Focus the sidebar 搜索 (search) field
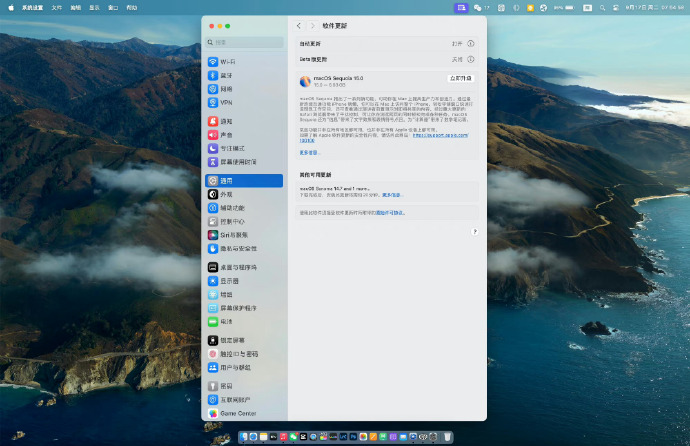Screen dimensions: 690x446 coord(245,42)
